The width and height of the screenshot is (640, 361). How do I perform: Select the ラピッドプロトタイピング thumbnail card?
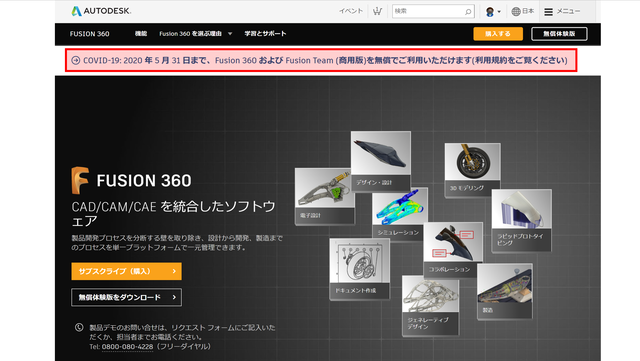pos(522,221)
